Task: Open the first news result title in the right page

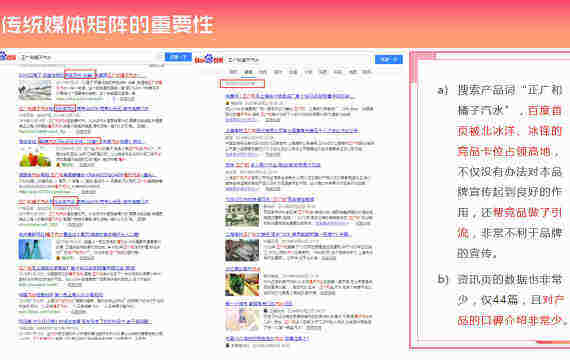Action: pos(290,97)
